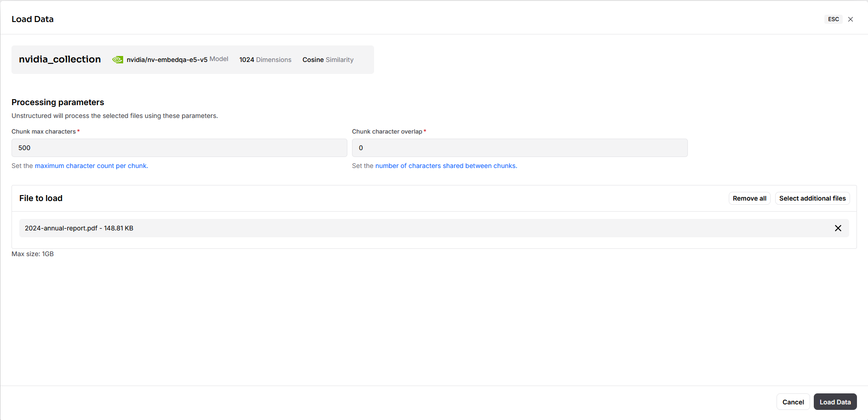Click the Remove all button
Image resolution: width=868 pixels, height=420 pixels.
(x=749, y=198)
